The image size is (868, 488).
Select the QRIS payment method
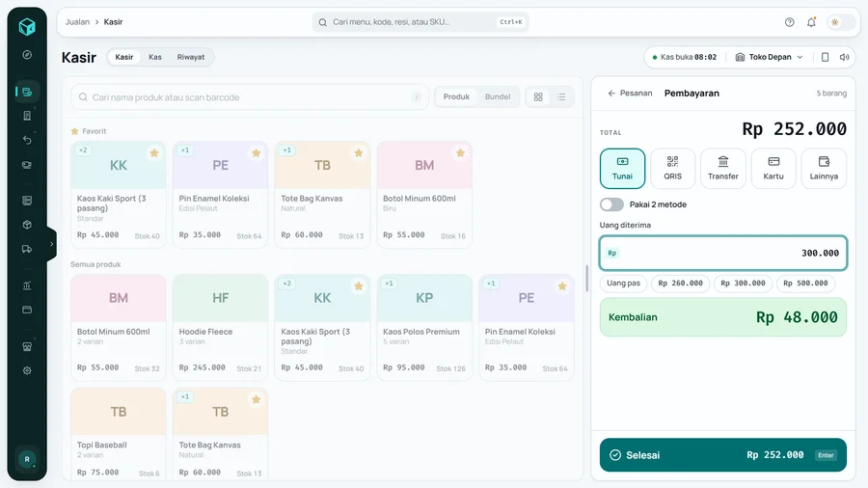672,168
